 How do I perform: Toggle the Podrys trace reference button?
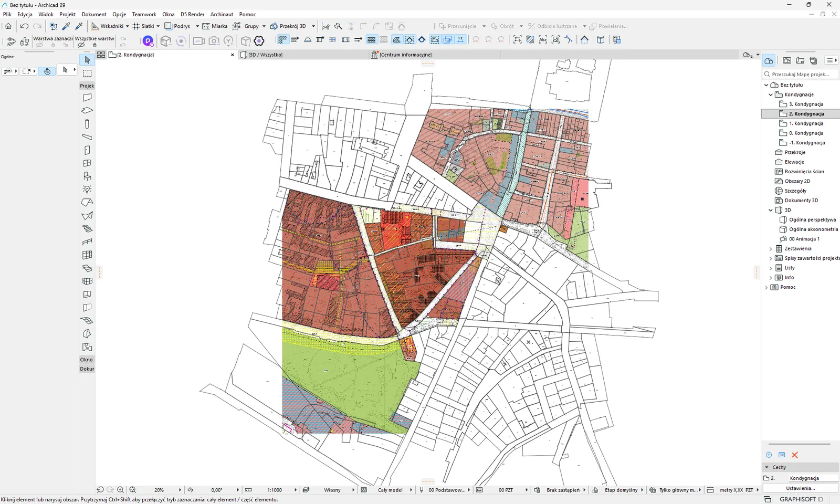[177, 26]
